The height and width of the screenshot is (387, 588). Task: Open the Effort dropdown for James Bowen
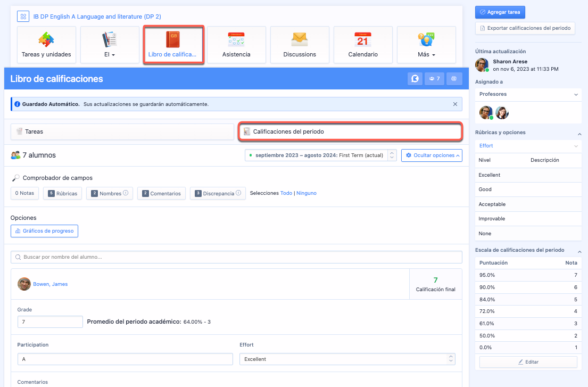pyautogui.click(x=347, y=359)
